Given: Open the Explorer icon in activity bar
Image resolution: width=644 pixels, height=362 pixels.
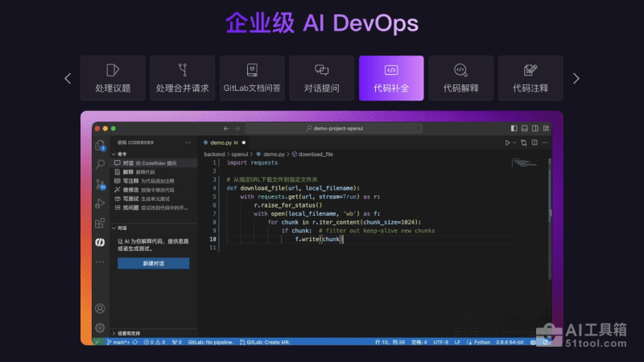Looking at the screenshot, I should [100, 146].
